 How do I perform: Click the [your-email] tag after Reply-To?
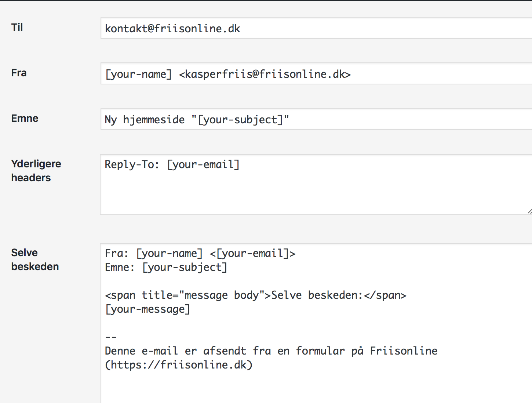pos(203,164)
